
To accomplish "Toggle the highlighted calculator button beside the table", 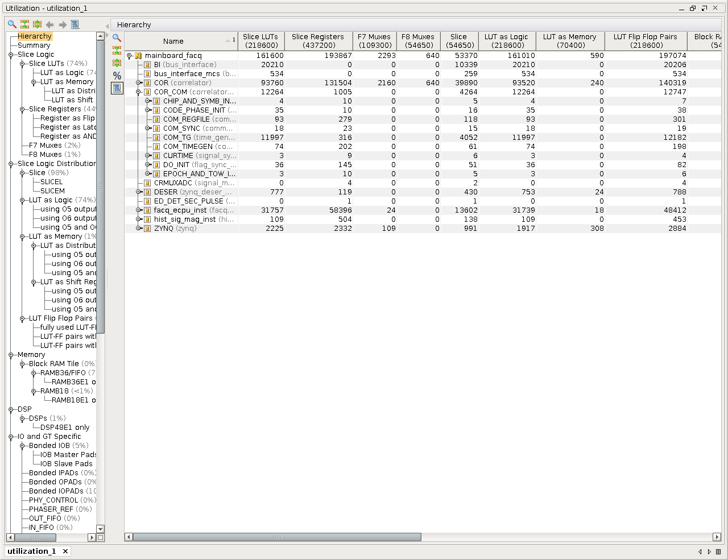I will coord(117,88).
